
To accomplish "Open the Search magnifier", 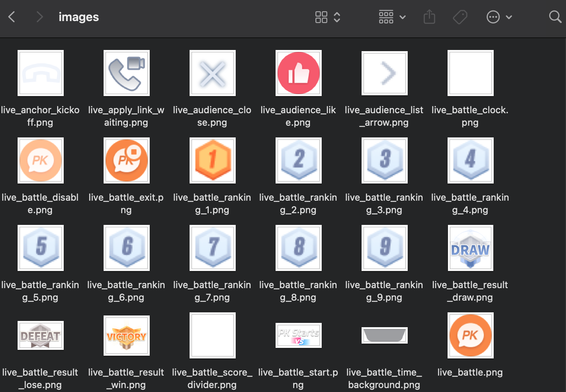I will [x=555, y=17].
